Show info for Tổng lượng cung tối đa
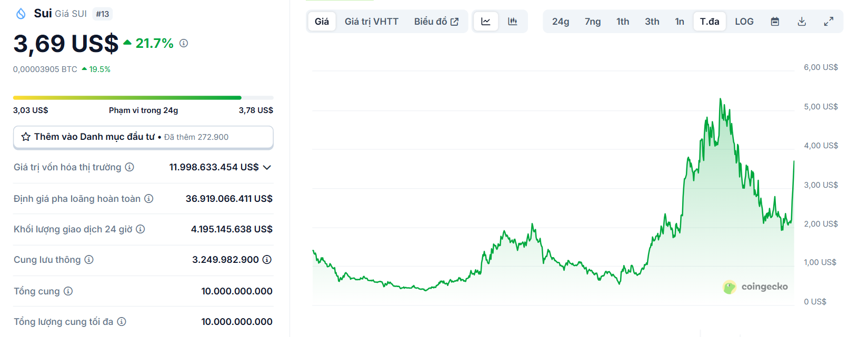 click(x=122, y=322)
